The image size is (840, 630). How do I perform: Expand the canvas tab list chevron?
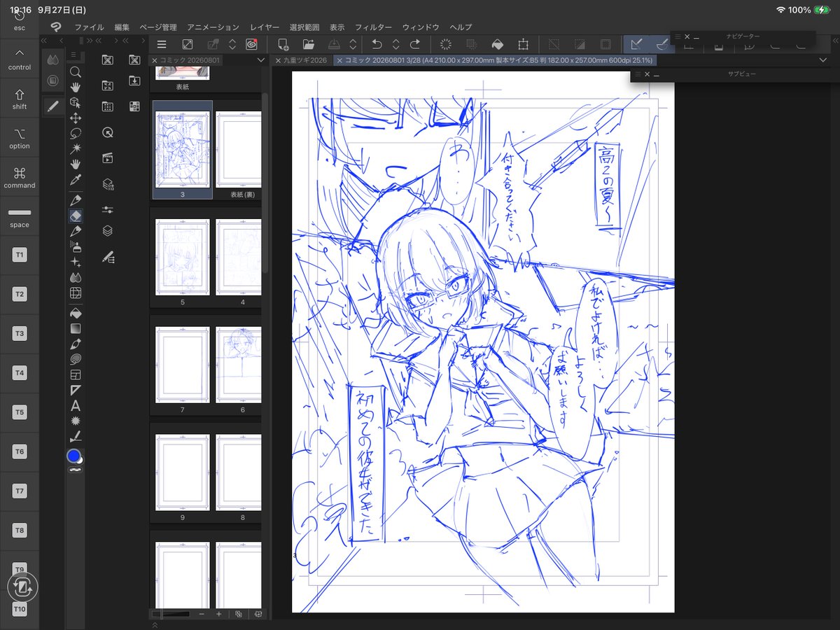click(822, 60)
